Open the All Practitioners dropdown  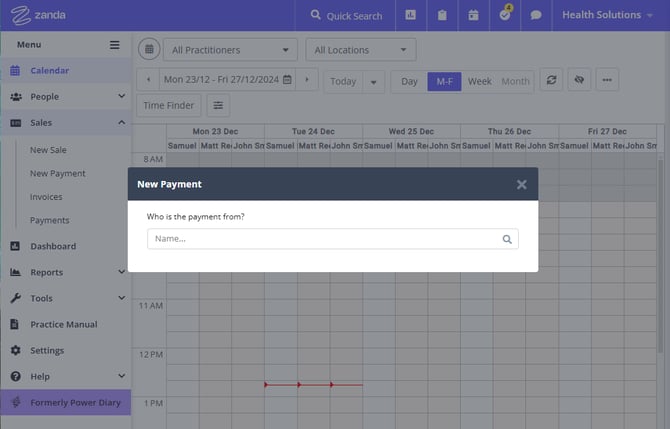[x=230, y=49]
